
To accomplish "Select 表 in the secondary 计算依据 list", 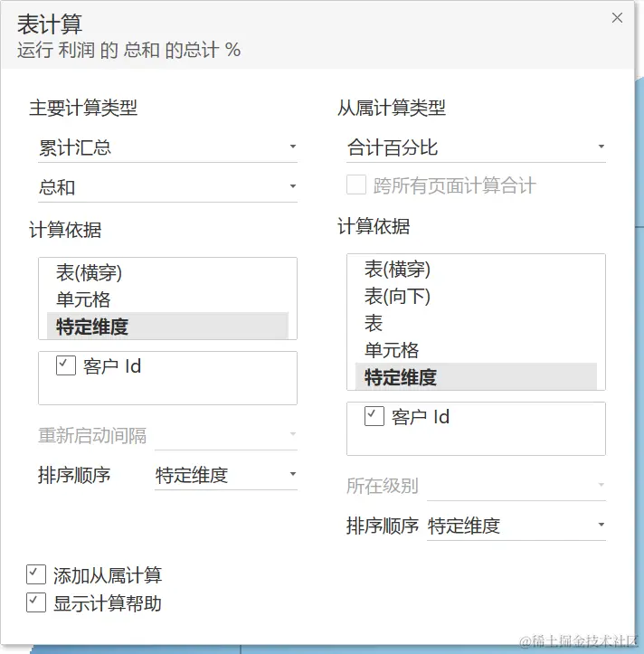I will click(476, 323).
